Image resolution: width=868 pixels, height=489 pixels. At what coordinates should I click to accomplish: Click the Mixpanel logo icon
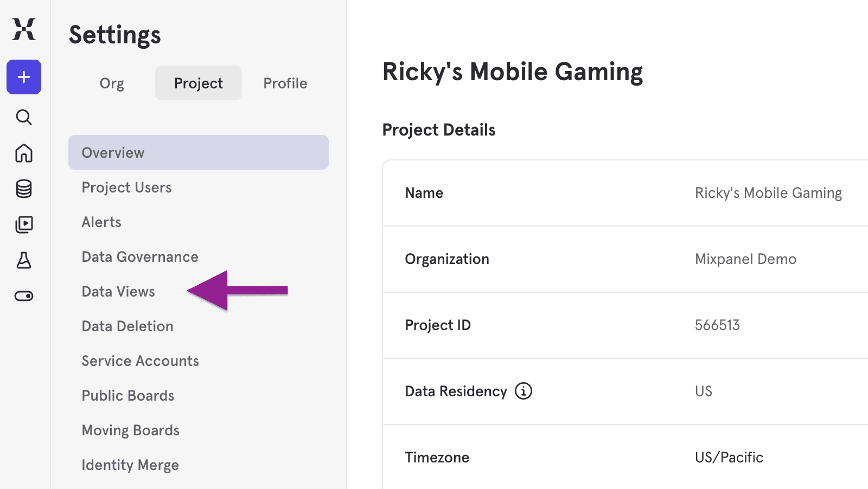[x=23, y=30]
